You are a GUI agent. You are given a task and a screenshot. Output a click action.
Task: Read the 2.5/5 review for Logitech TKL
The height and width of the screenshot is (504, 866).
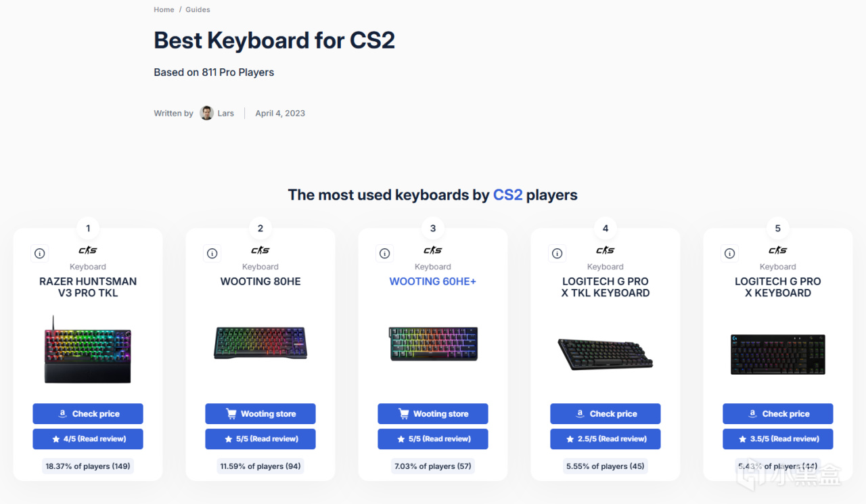[606, 438]
